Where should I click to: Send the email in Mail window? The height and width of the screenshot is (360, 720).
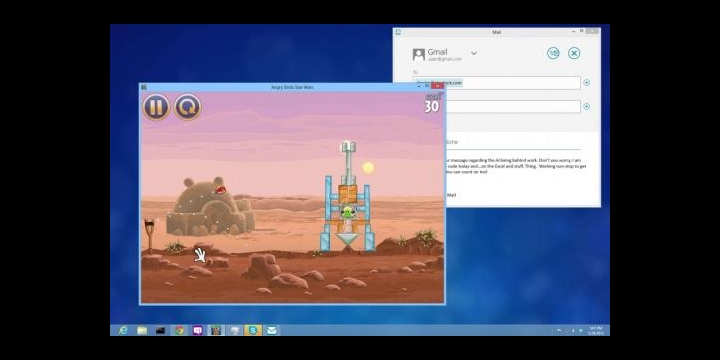pyautogui.click(x=553, y=53)
